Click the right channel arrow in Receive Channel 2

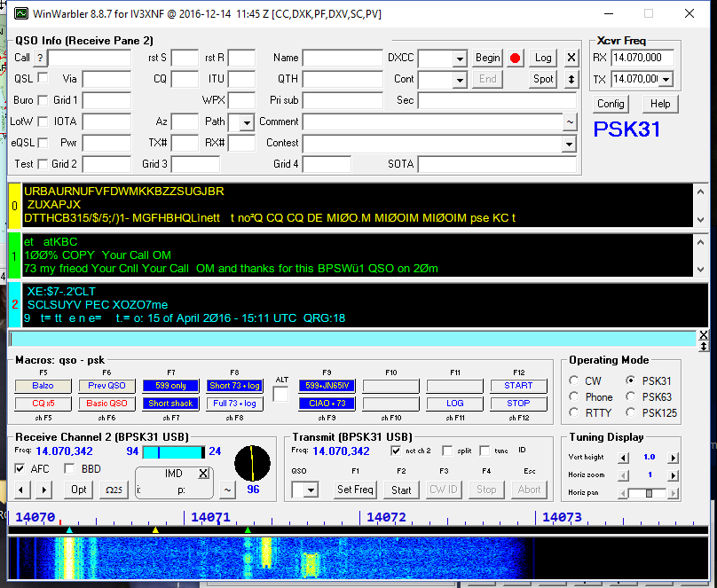44,490
